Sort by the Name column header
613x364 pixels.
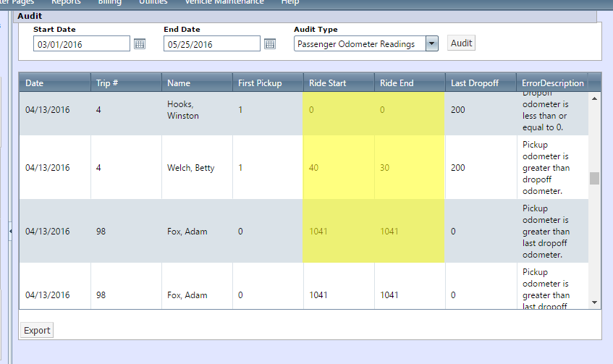(x=197, y=83)
